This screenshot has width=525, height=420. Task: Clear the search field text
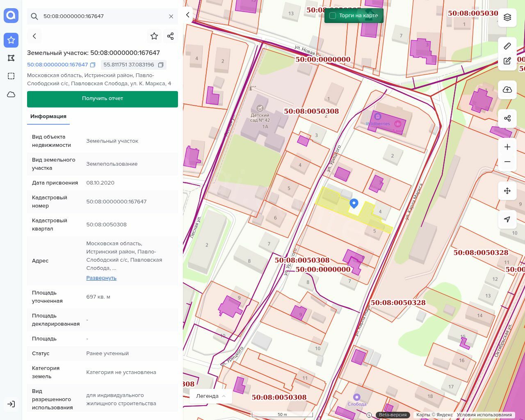pyautogui.click(x=171, y=16)
